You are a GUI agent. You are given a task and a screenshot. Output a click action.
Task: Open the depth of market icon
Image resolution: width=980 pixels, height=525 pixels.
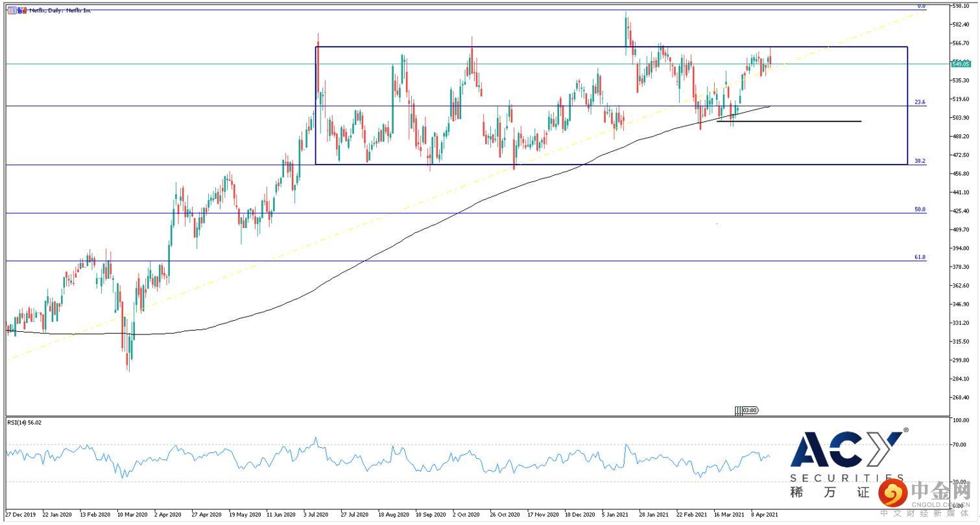tap(22, 10)
